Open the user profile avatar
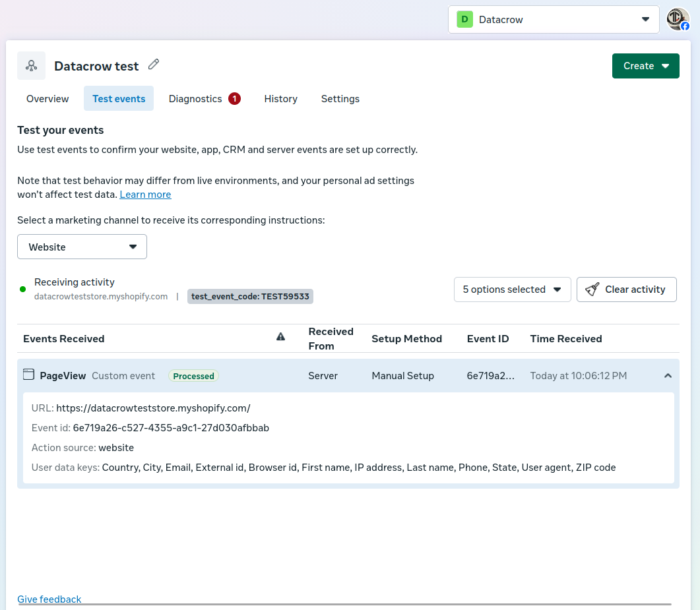This screenshot has width=700, height=610. click(x=678, y=19)
